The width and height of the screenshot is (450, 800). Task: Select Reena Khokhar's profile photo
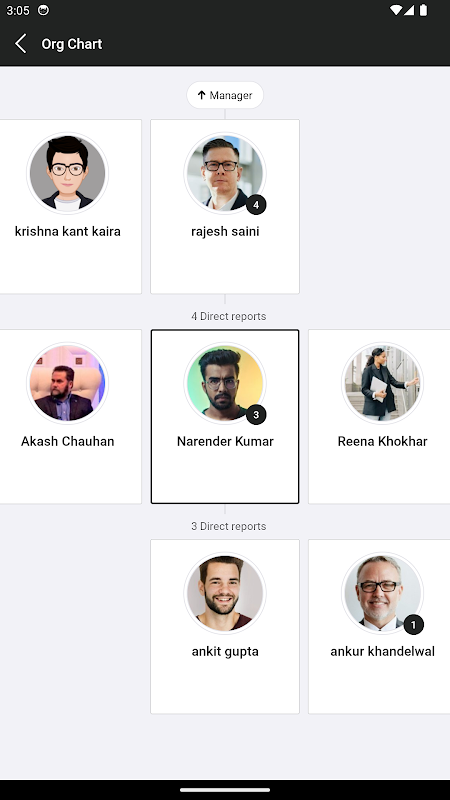(x=382, y=383)
